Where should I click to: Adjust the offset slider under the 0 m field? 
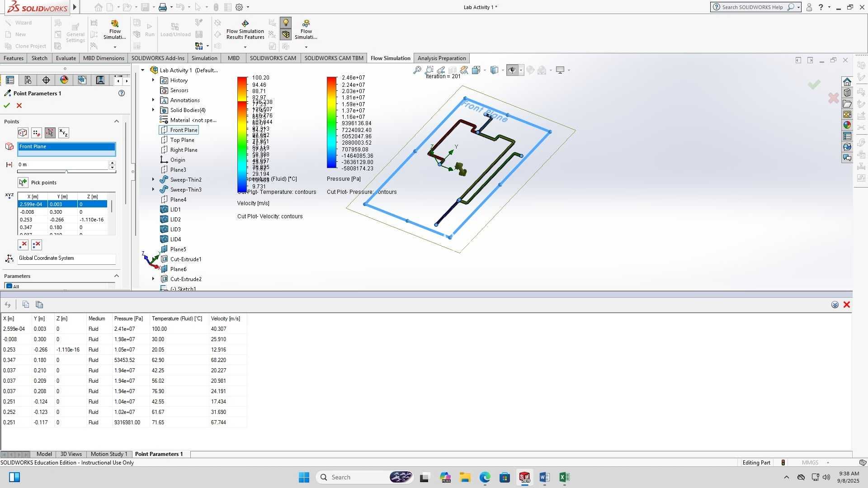[x=66, y=172]
